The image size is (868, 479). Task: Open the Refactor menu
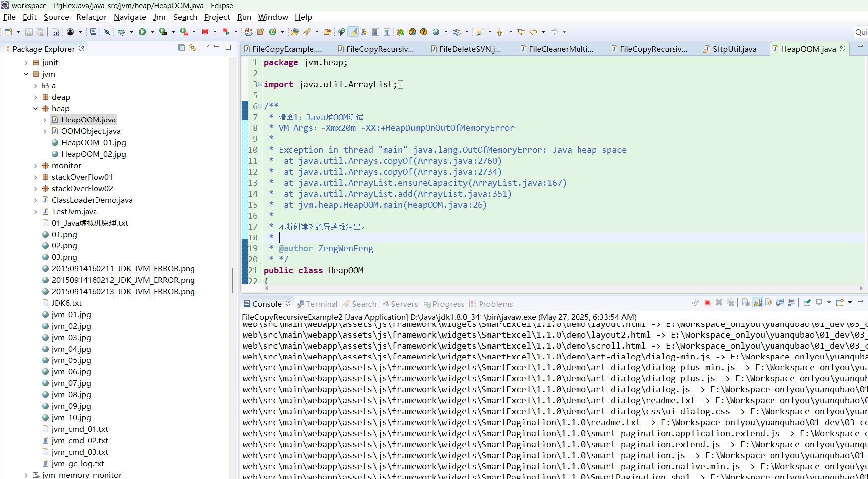coord(92,17)
